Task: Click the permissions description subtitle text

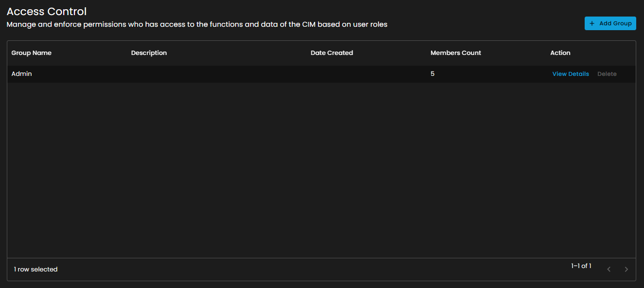Action: pyautogui.click(x=197, y=24)
